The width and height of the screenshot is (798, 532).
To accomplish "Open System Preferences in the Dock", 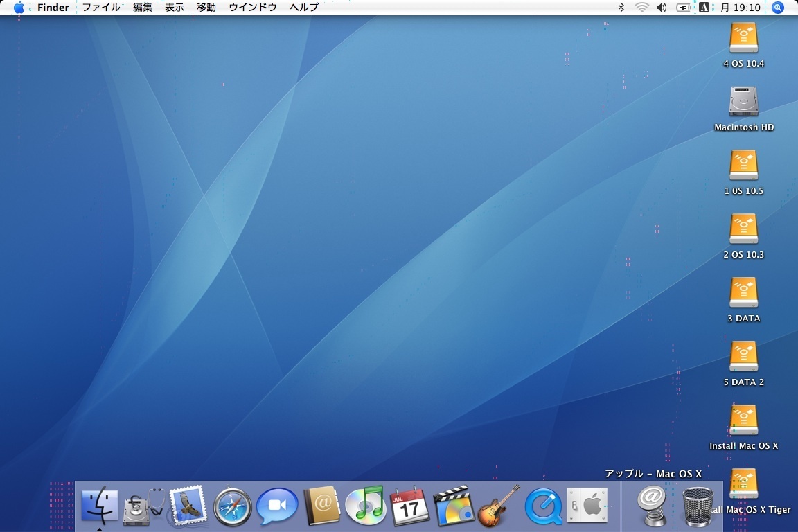I will coord(587,505).
